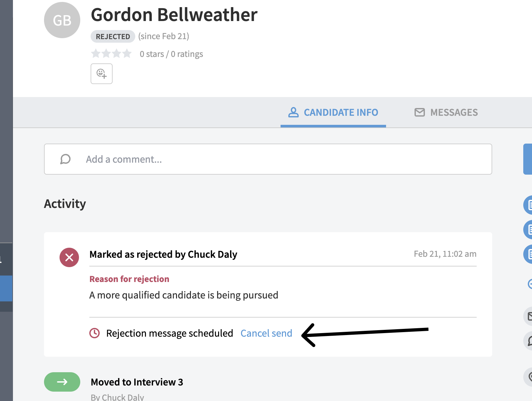Image resolution: width=532 pixels, height=401 pixels.
Task: Click the Cancel send link
Action: (x=266, y=333)
